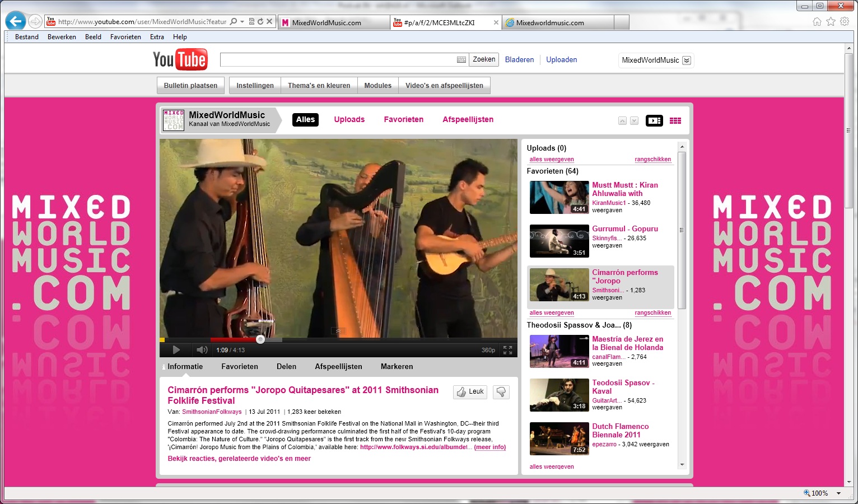This screenshot has width=858, height=504.
Task: Open the Uploaden link
Action: [x=561, y=59]
